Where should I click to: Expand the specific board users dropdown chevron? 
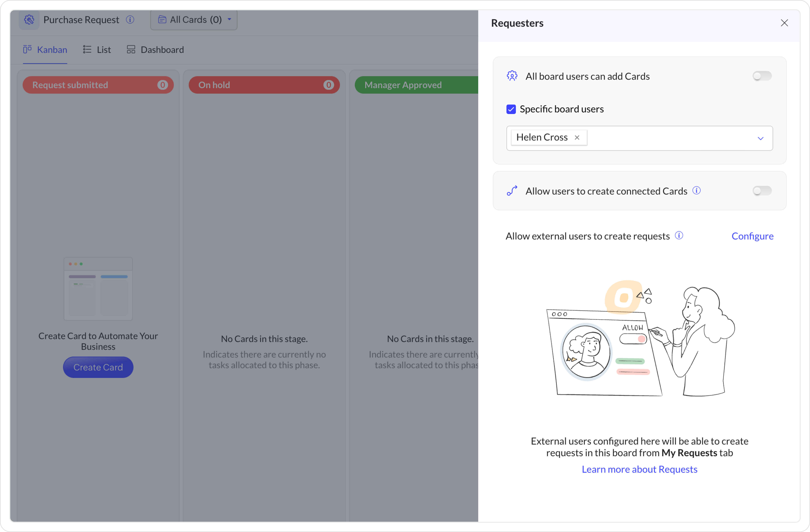tap(760, 138)
